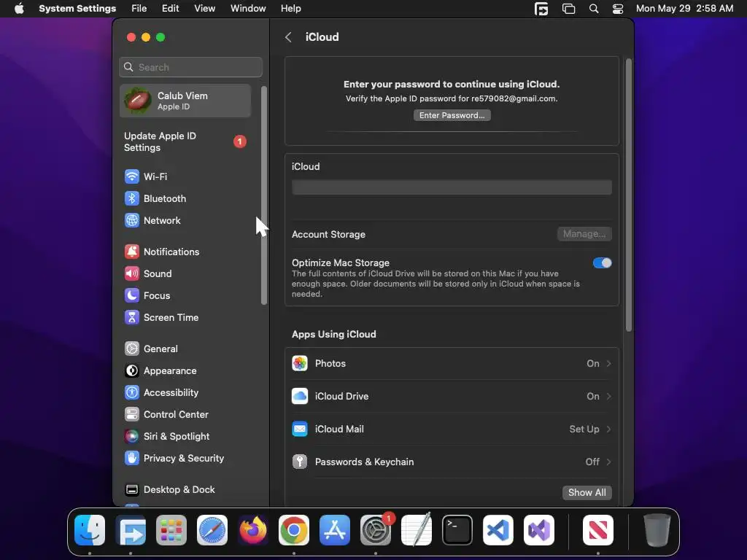Open News app from the Dock
This screenshot has width=747, height=560.
point(598,530)
